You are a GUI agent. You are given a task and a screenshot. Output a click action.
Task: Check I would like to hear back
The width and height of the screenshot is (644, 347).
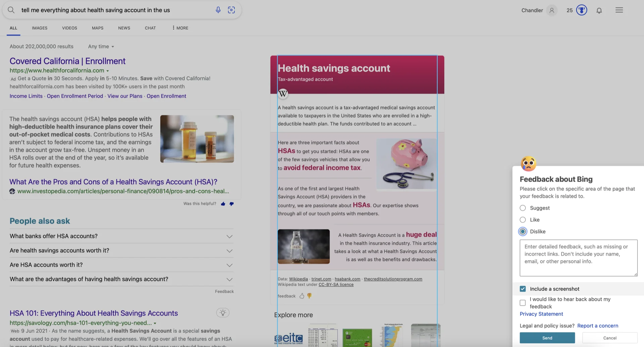[523, 303]
